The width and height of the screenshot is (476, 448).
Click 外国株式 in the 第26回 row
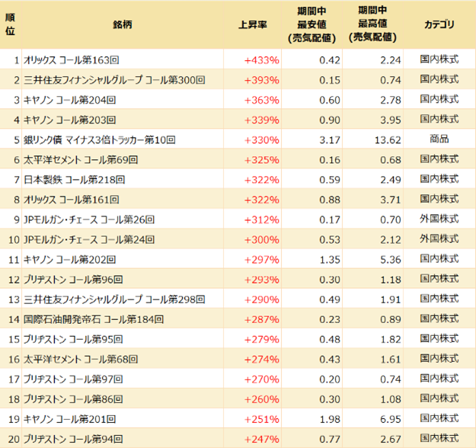tap(439, 219)
